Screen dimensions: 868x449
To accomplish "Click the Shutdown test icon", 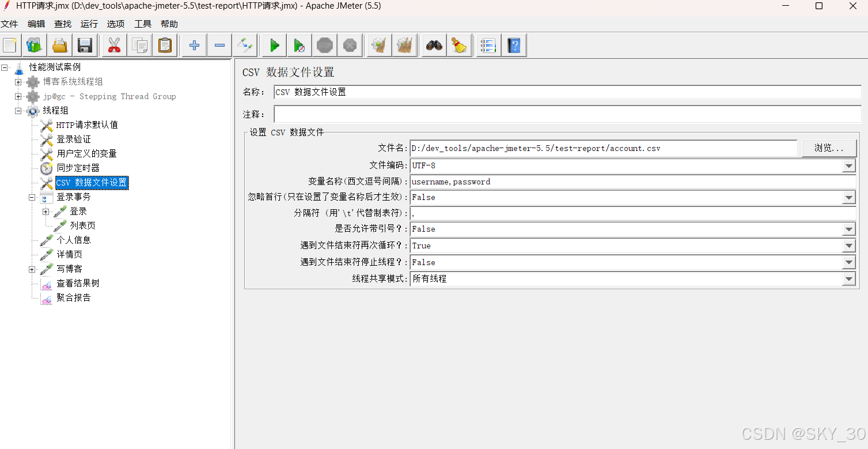I will [350, 45].
